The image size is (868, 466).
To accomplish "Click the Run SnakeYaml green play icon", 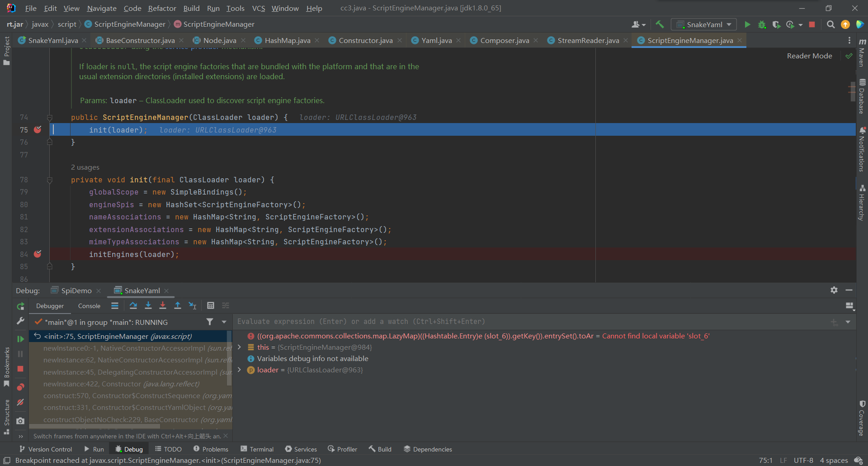I will pos(747,24).
